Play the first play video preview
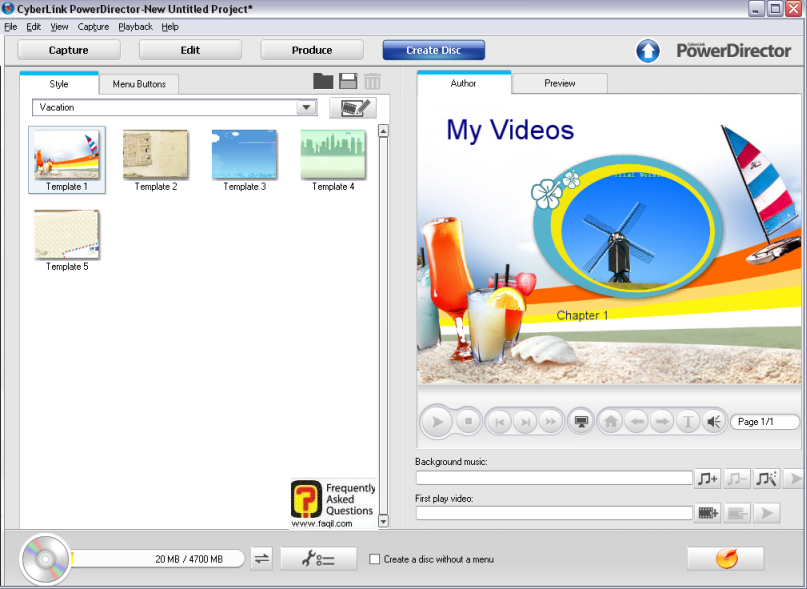 coord(767,513)
